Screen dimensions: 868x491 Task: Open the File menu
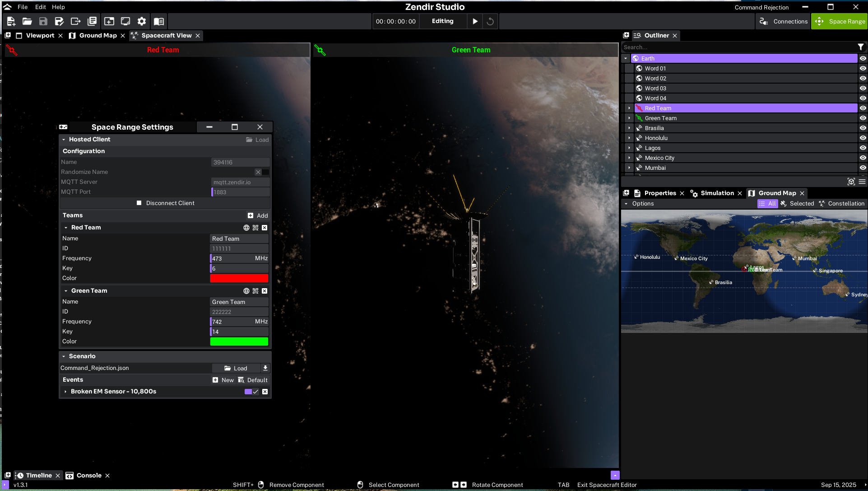(x=23, y=7)
